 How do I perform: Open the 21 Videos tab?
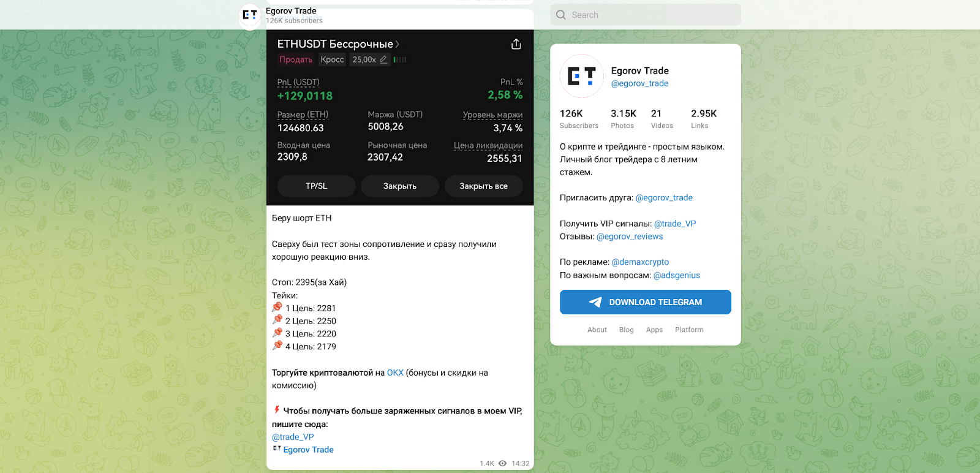[662, 119]
